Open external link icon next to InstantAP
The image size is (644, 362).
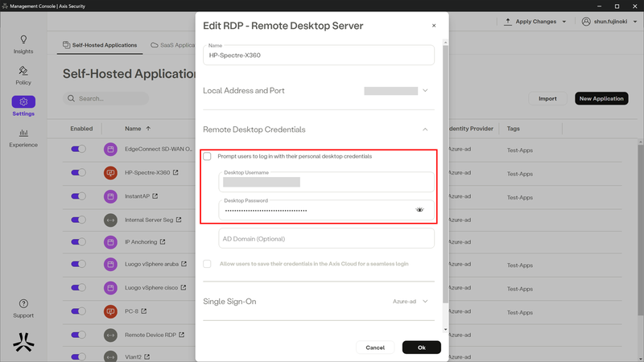click(x=155, y=196)
